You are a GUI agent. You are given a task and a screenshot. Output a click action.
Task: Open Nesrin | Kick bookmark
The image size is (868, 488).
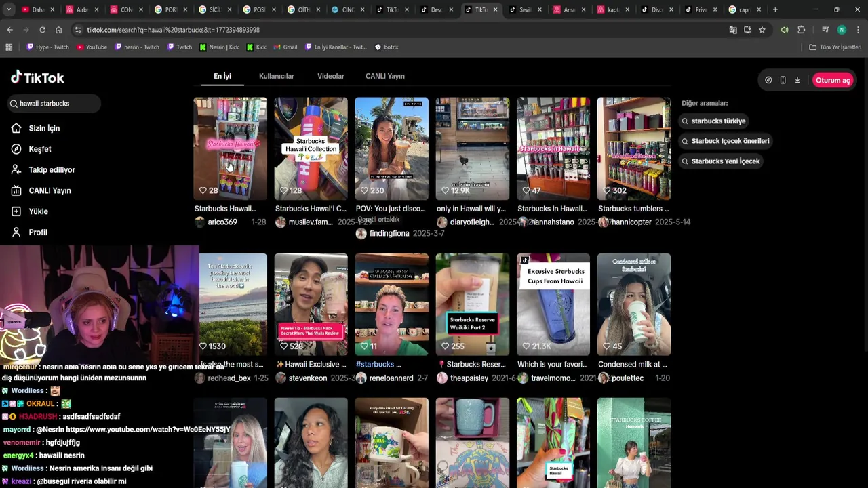pos(219,47)
